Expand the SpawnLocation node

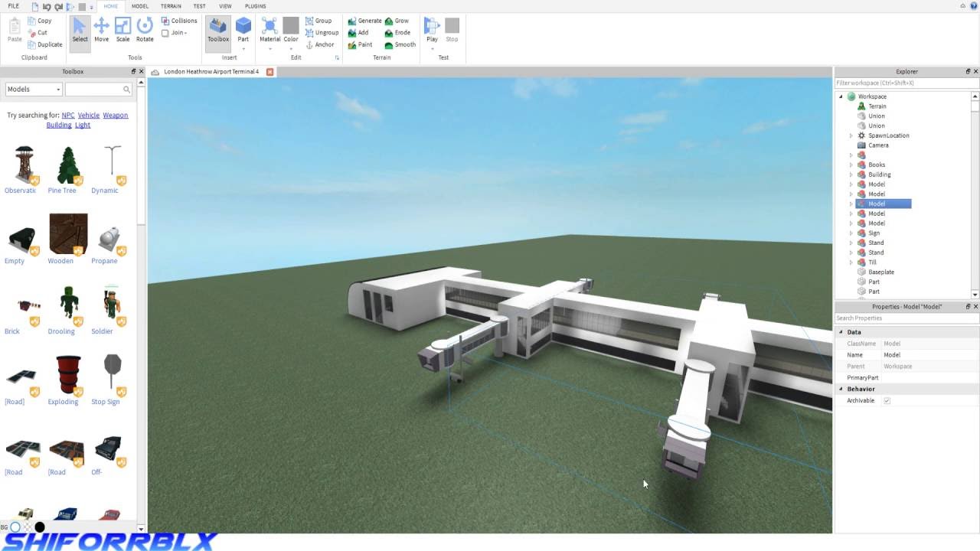coord(851,135)
